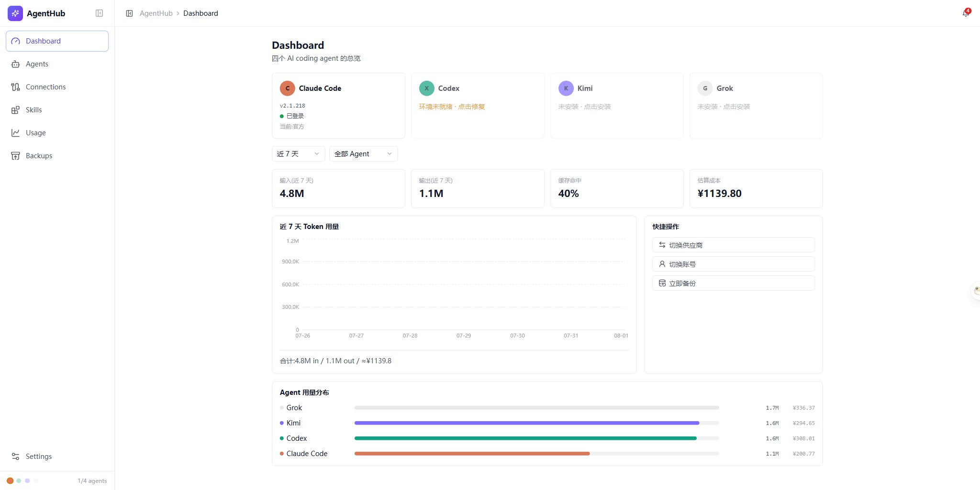
Task: Click the 输入(近 7 天) 4.8M stat card
Action: [338, 188]
